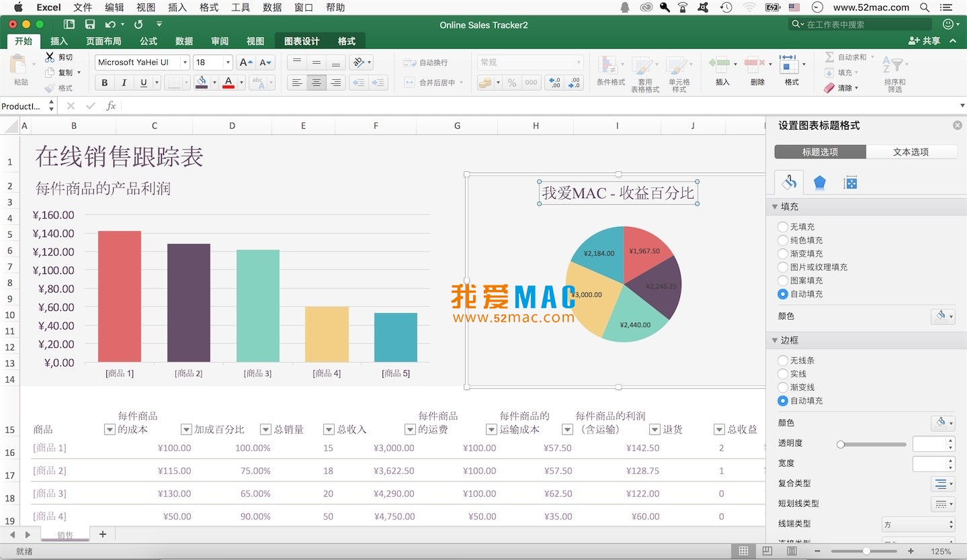Open the 文件 menu in menu bar

[83, 7]
